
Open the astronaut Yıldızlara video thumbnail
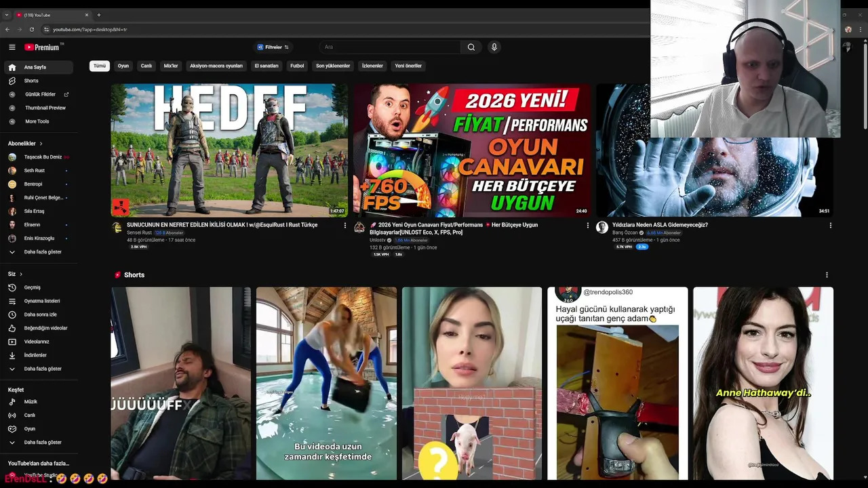point(714,150)
